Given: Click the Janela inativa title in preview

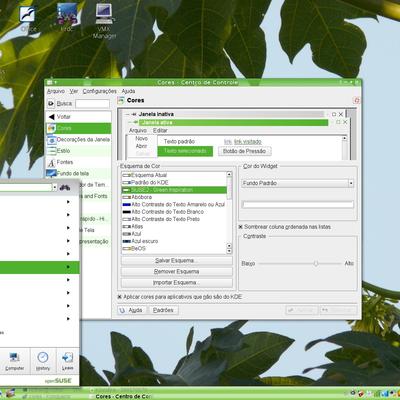Looking at the screenshot, I should 156,114.
